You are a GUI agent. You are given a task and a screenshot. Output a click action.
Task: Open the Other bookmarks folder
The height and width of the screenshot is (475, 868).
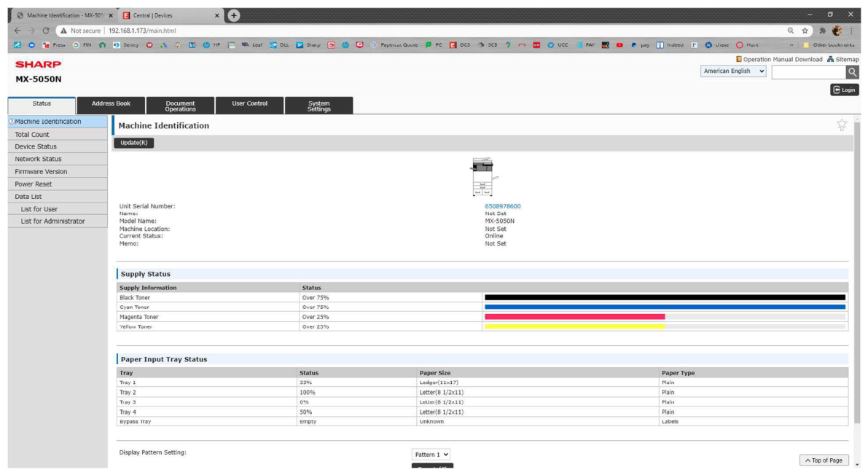[x=828, y=45]
